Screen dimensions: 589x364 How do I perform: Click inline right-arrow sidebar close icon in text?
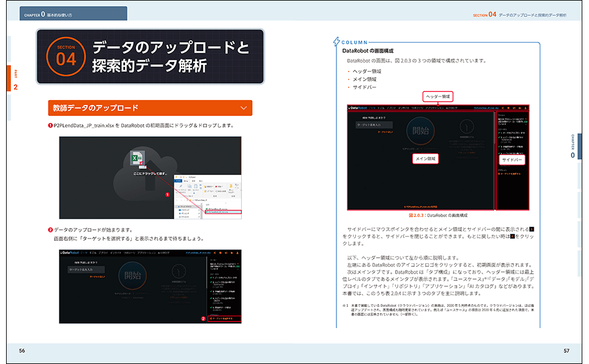(531, 229)
